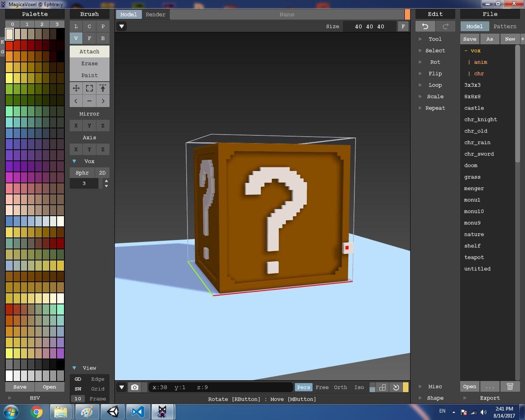Toggle Axis X lock

click(76, 149)
